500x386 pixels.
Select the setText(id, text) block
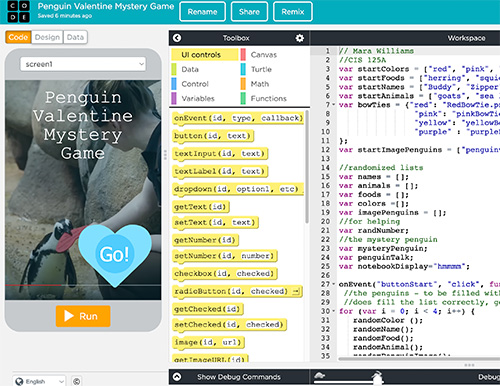pyautogui.click(x=216, y=222)
